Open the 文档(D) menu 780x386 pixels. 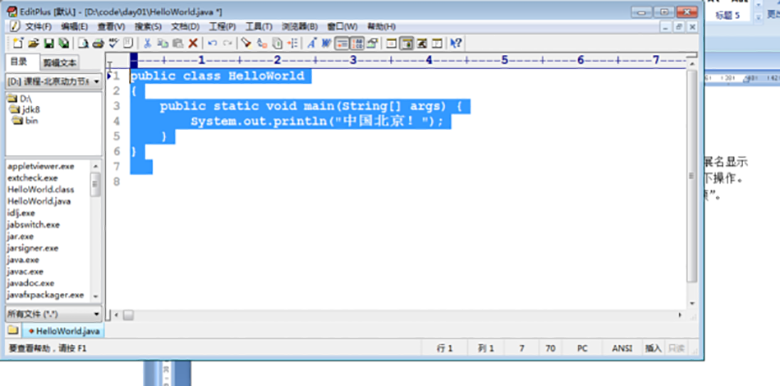click(185, 26)
